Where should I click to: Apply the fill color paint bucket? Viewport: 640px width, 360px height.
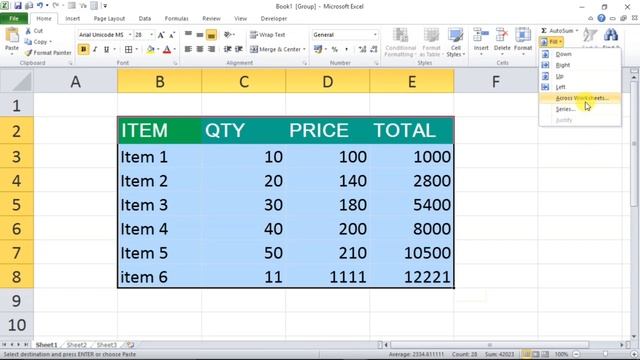click(151, 49)
